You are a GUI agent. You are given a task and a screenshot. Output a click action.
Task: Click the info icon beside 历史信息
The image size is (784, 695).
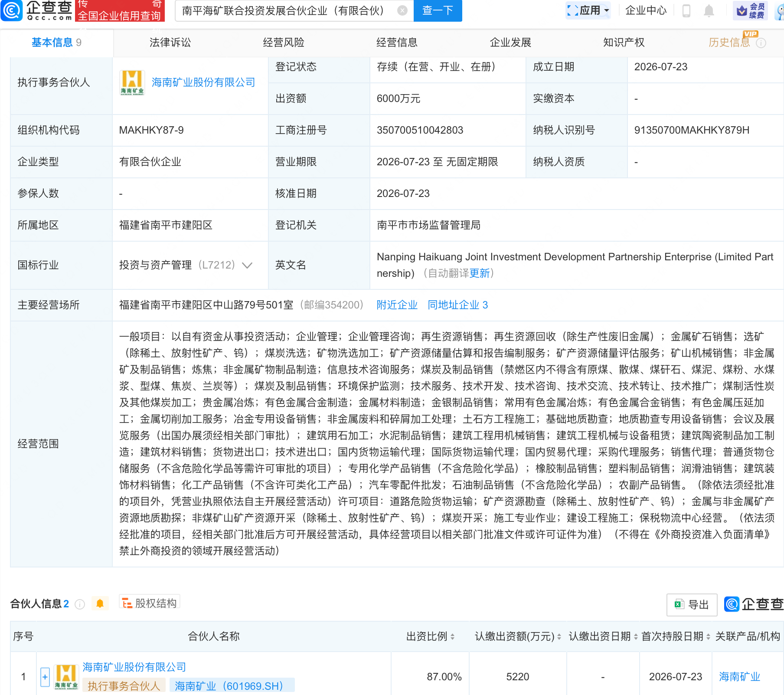(x=761, y=43)
